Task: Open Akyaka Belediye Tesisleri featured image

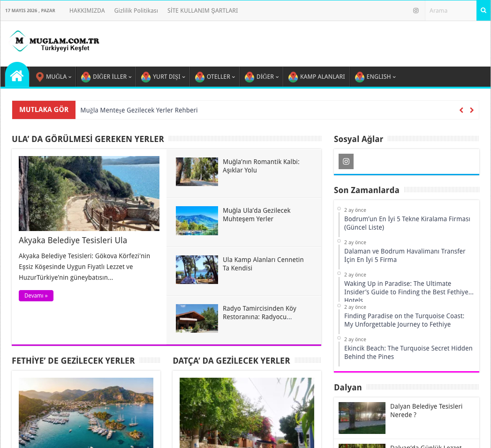Action: click(x=89, y=194)
